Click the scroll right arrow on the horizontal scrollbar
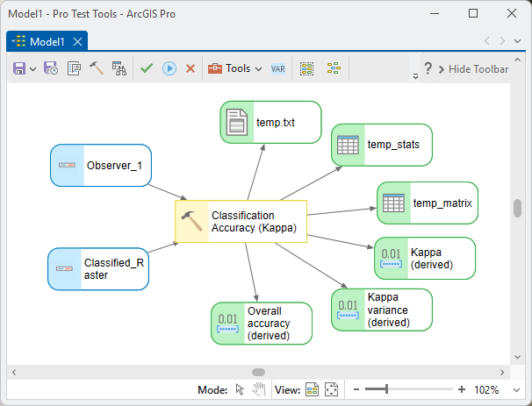532x406 pixels. coord(502,372)
